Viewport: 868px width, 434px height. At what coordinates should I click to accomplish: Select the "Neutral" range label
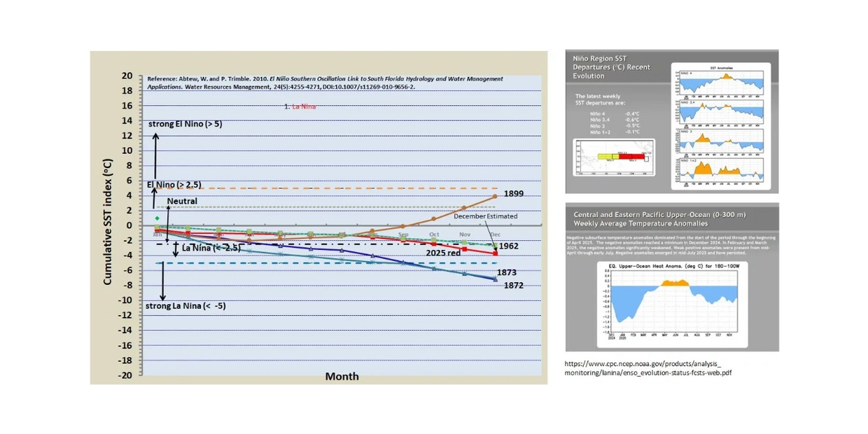tap(182, 201)
